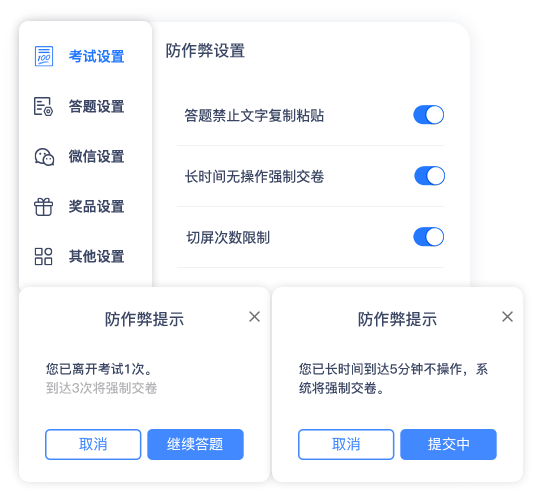Click the 考试设置 exam score icon

point(44,56)
